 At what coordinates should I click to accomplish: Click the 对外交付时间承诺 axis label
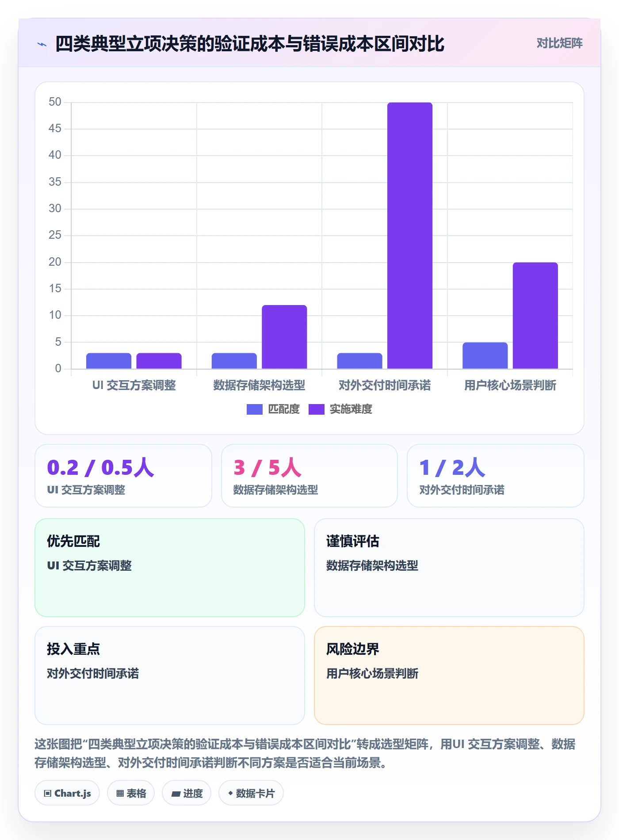(x=385, y=386)
